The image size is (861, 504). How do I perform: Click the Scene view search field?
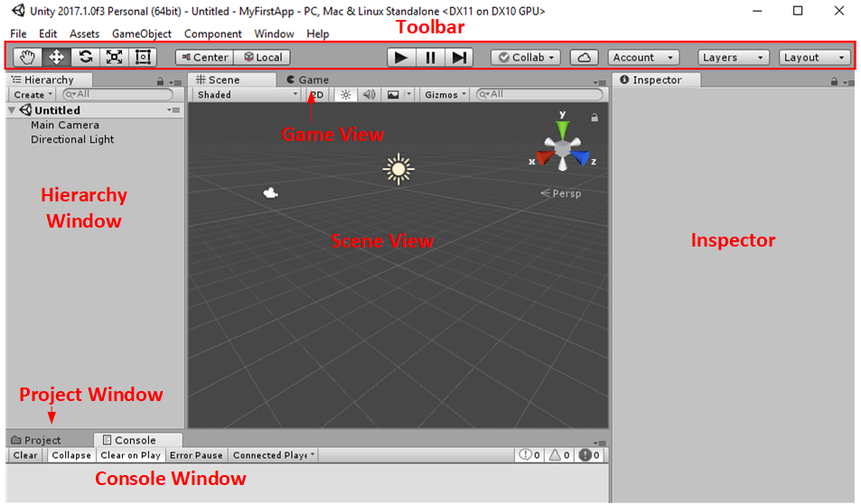click(x=539, y=95)
